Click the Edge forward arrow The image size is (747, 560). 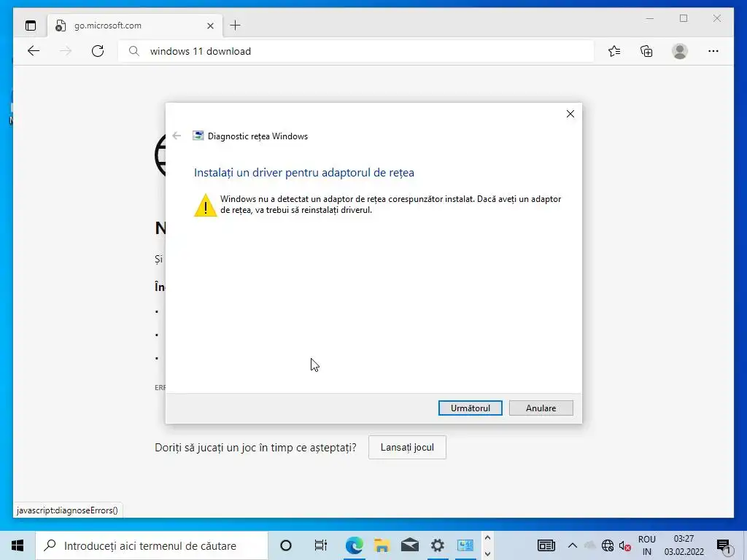pyautogui.click(x=66, y=51)
